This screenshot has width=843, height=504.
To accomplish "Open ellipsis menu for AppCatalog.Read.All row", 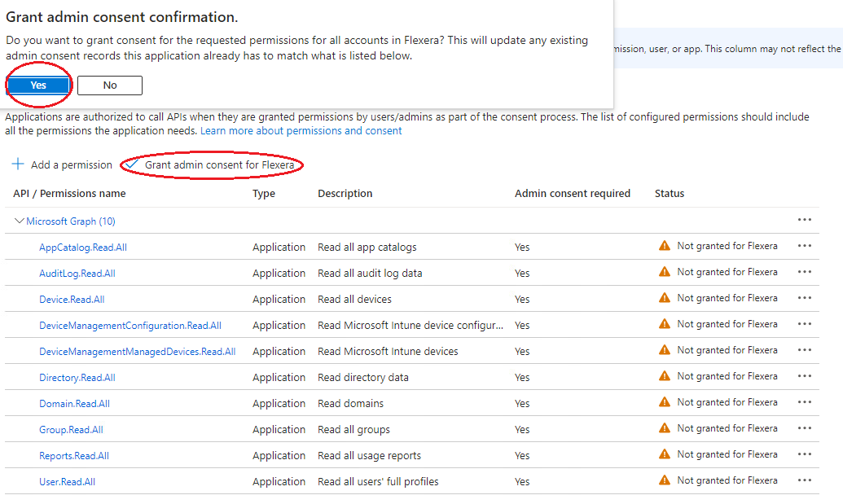I will (805, 246).
